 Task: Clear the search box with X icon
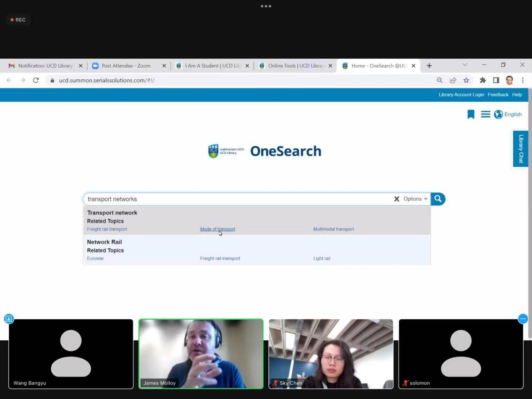click(396, 199)
